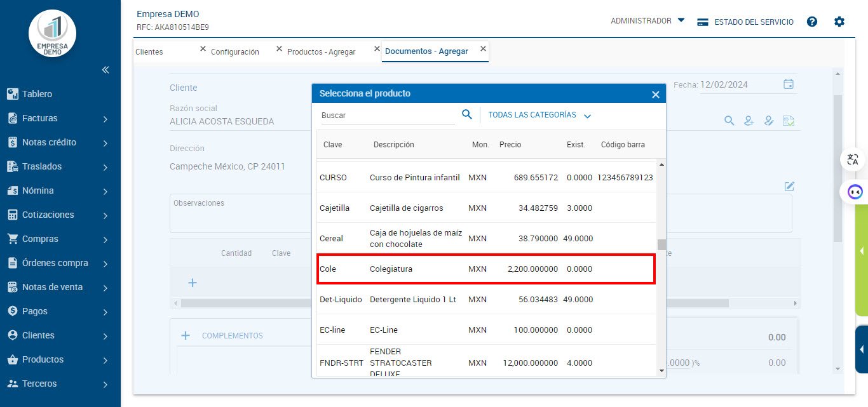Collapse the sidebar with double chevron
The image size is (868, 407).
pos(105,70)
